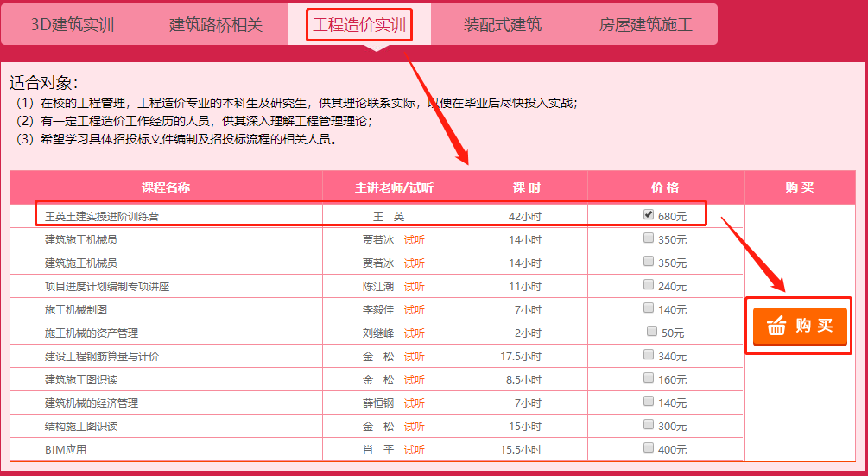Click 试听 for 项目进度计划编制专项讲座 by 陈江潮

click(x=415, y=287)
